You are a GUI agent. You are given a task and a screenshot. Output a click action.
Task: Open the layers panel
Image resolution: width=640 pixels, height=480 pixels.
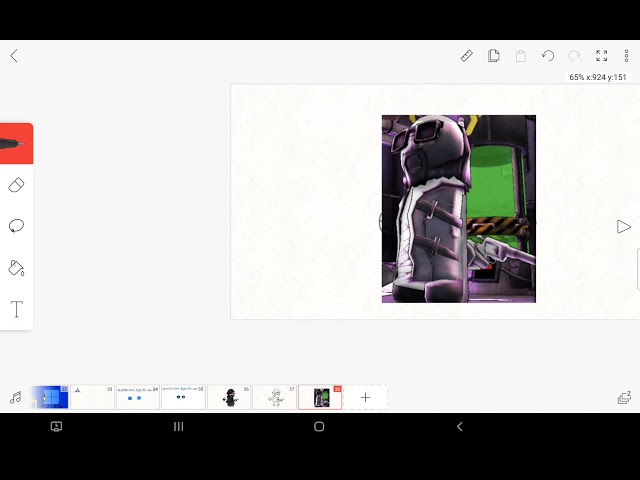tap(624, 397)
